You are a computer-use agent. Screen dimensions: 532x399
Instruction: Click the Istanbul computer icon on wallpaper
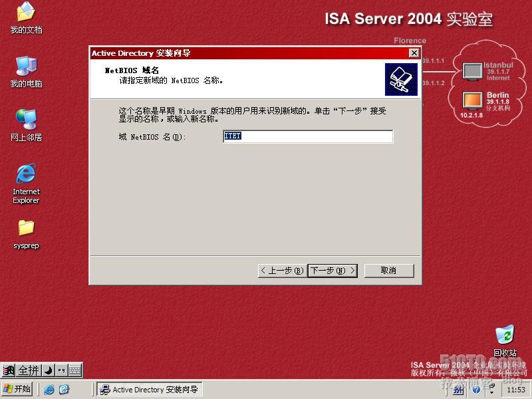[473, 72]
